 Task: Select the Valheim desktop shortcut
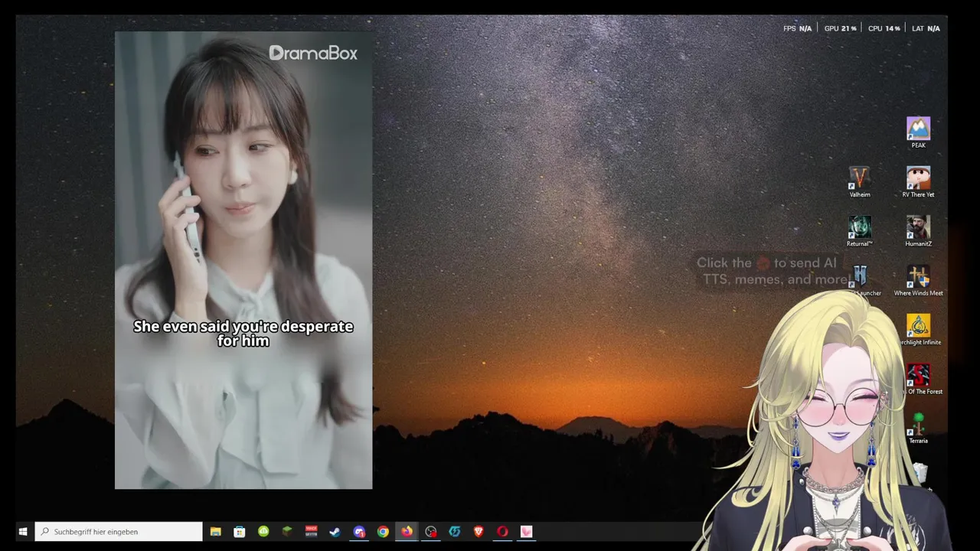(x=860, y=182)
